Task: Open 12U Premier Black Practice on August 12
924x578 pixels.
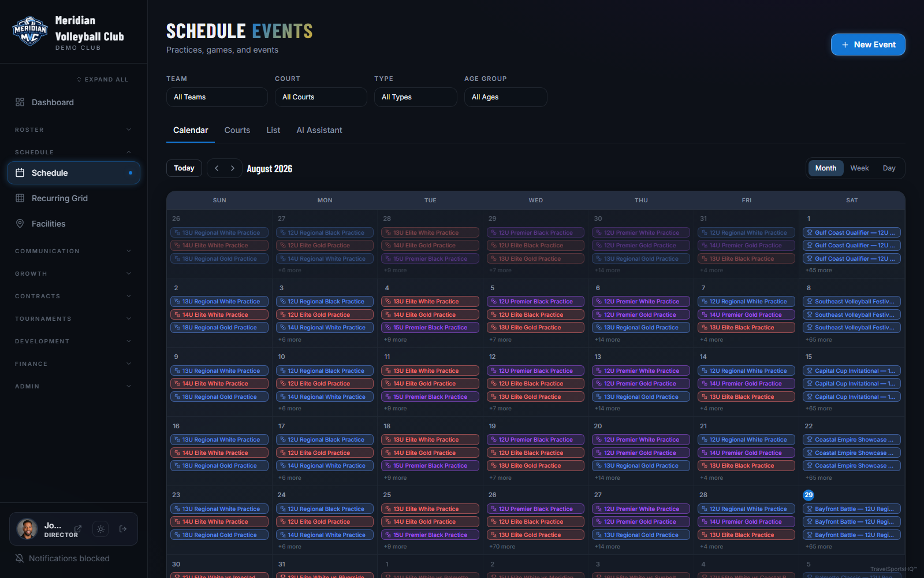Action: [x=535, y=371]
